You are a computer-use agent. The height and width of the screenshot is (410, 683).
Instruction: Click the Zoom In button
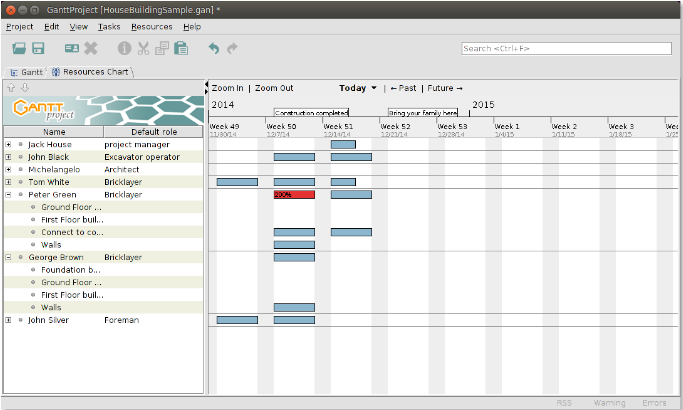228,88
